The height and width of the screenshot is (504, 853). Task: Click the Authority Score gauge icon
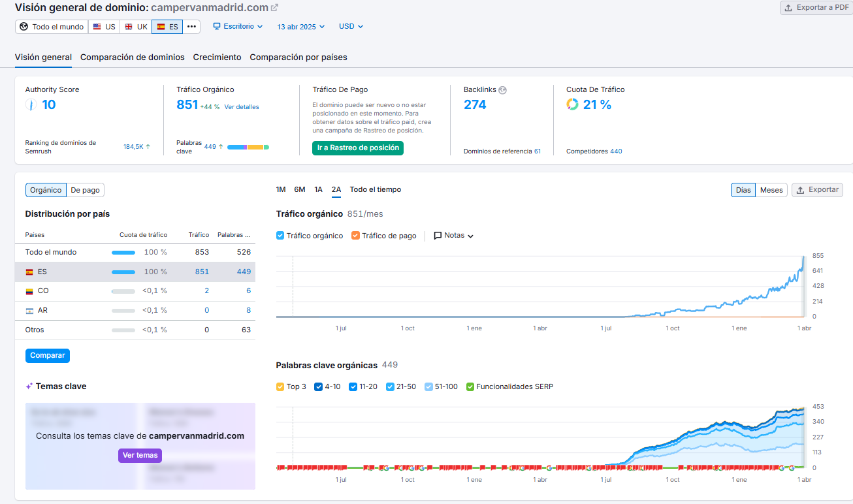[x=31, y=104]
